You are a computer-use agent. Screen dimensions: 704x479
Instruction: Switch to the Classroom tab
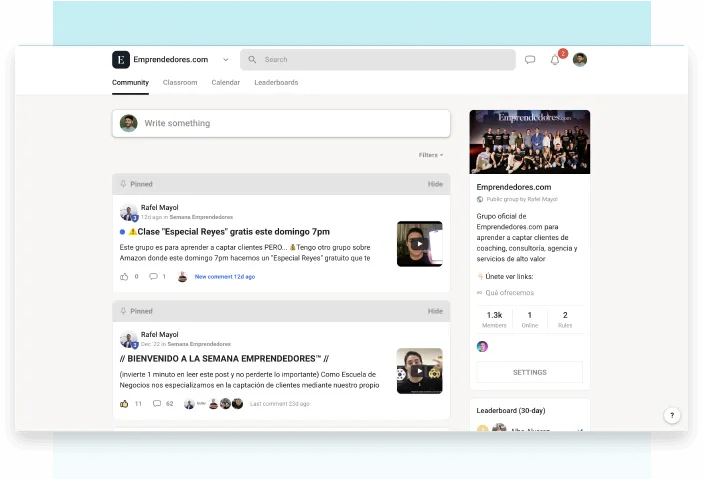(180, 83)
